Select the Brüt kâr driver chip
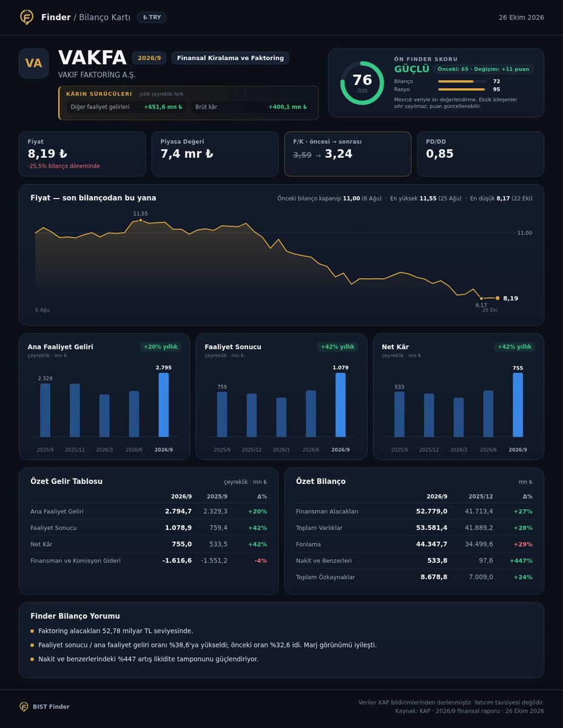The height and width of the screenshot is (728, 563). click(251, 107)
